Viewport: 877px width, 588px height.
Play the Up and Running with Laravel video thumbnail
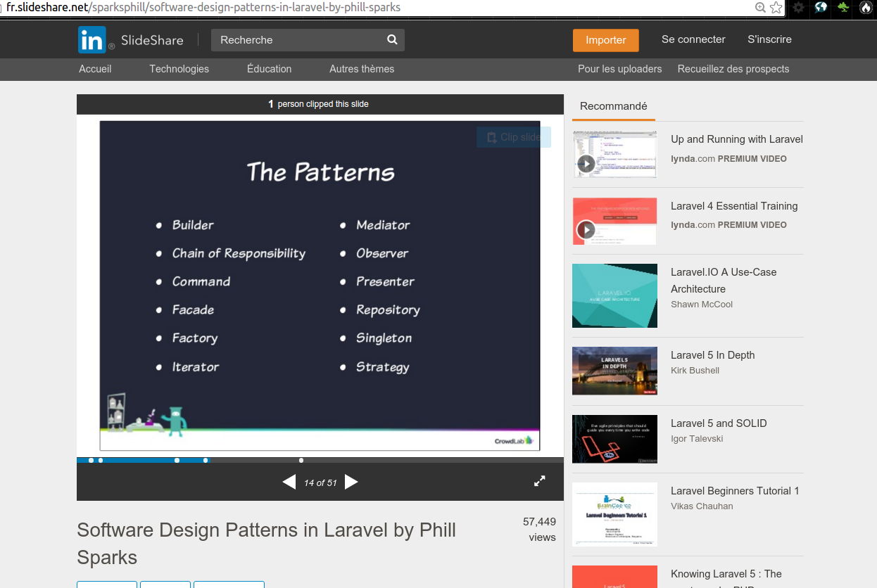(614, 154)
